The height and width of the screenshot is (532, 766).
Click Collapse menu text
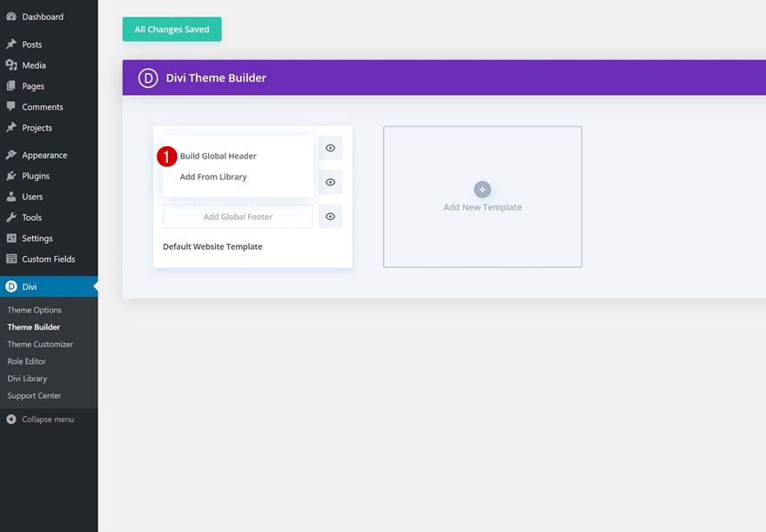click(48, 419)
